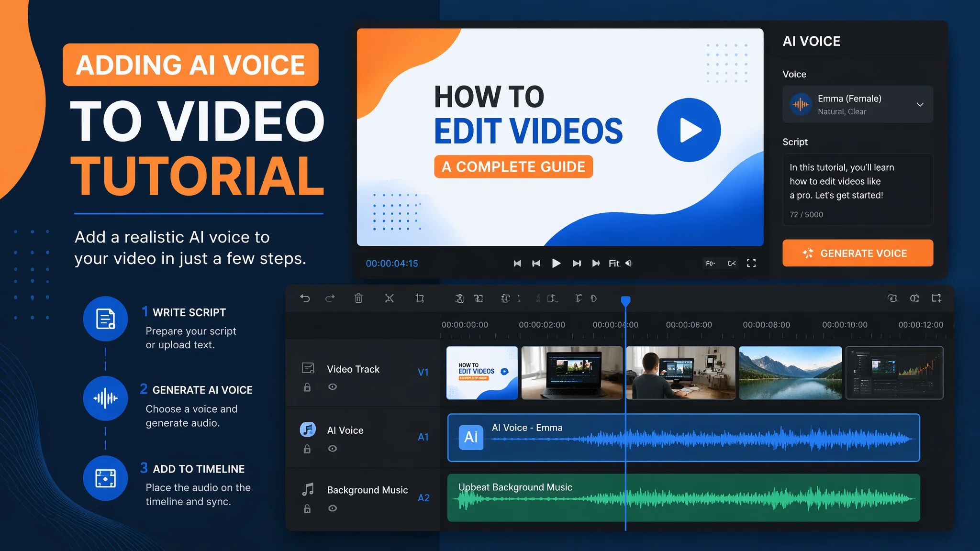This screenshot has height=551, width=980.
Task: Play the preview from the control bar
Action: tap(556, 263)
